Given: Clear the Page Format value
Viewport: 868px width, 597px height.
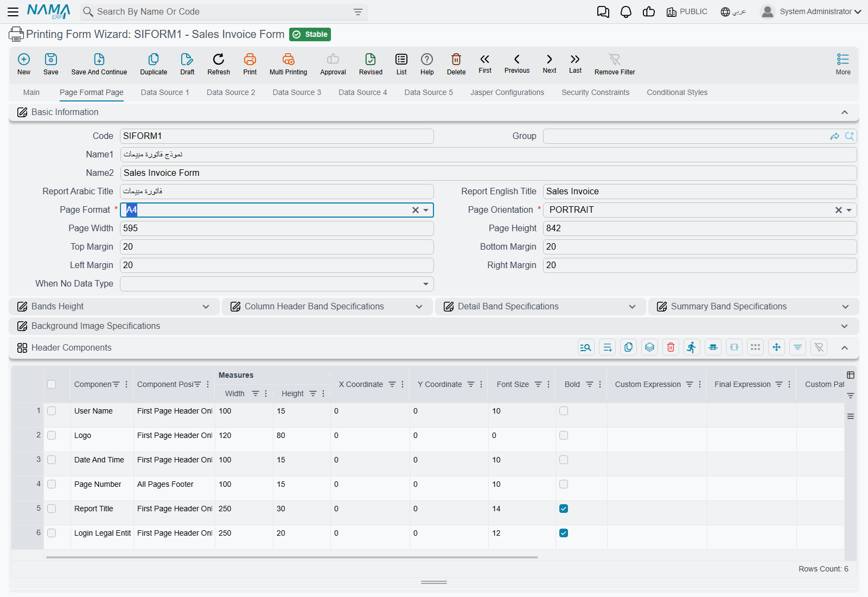Looking at the screenshot, I should coord(416,210).
